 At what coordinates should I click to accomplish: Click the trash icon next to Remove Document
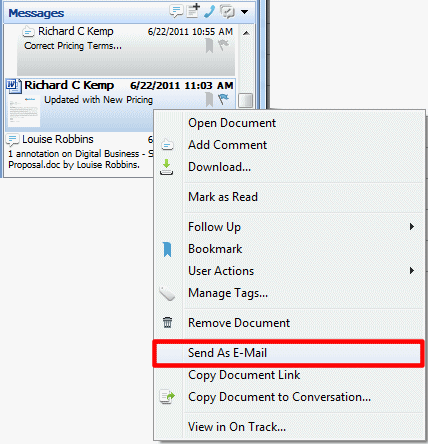point(167,323)
